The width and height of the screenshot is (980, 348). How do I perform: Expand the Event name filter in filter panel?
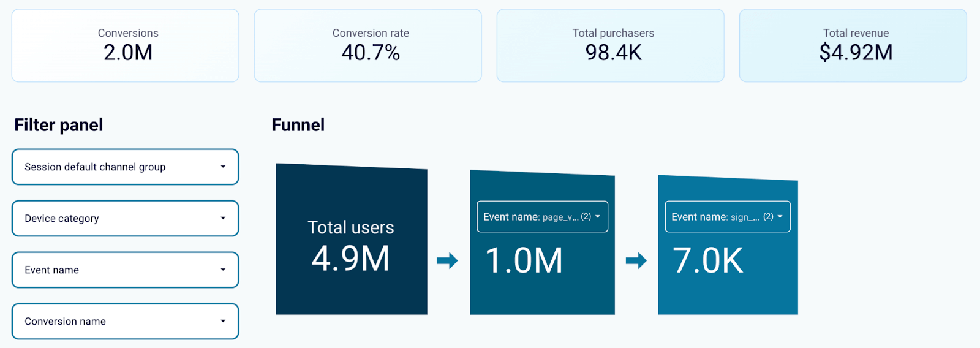(125, 270)
